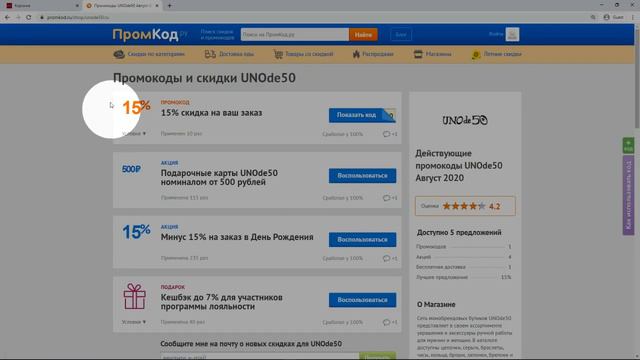640x360 pixels.
Task: Click the truck icon for Доставка еды
Action: pos(210,54)
